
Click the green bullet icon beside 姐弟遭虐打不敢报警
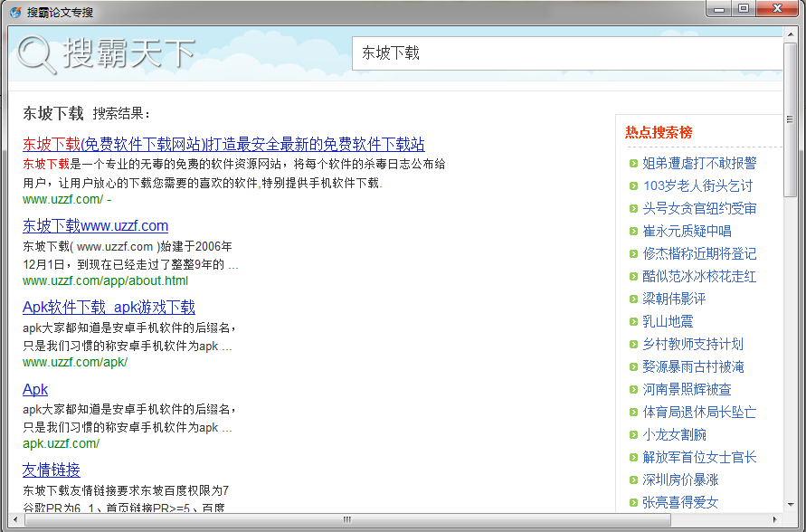pyautogui.click(x=633, y=164)
